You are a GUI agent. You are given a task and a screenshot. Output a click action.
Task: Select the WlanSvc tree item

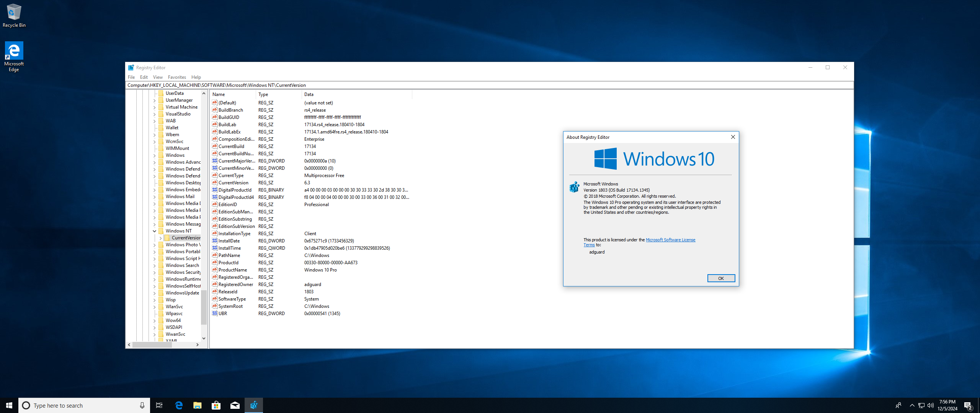tap(174, 307)
